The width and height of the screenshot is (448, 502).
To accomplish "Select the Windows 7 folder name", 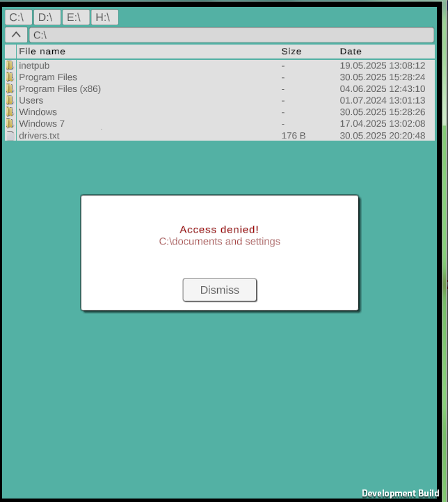I will [x=42, y=123].
